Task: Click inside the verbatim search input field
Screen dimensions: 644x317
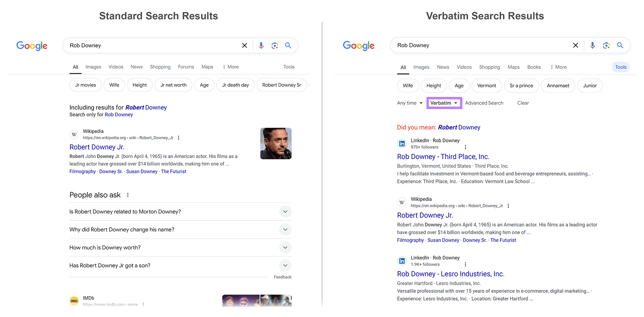Action: coord(463,45)
